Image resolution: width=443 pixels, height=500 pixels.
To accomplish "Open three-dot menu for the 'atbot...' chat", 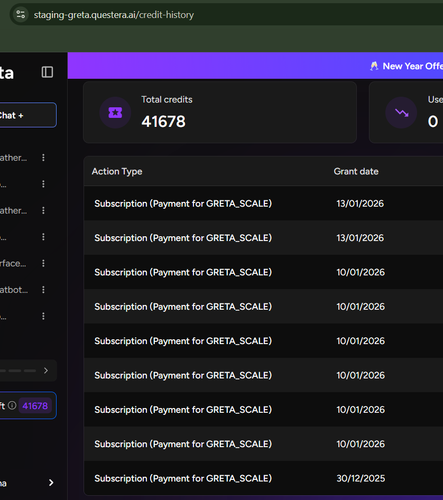I will pos(43,290).
